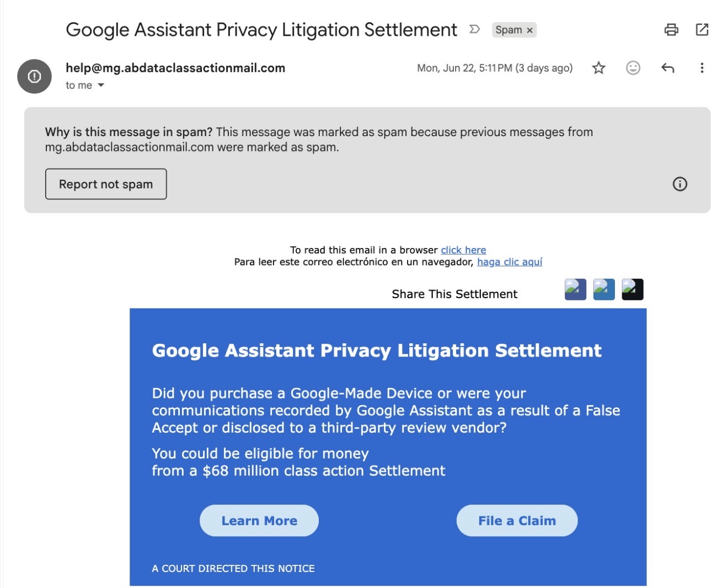Open the 'click here' browser link
Image resolution: width=728 pixels, height=588 pixels.
pos(463,250)
